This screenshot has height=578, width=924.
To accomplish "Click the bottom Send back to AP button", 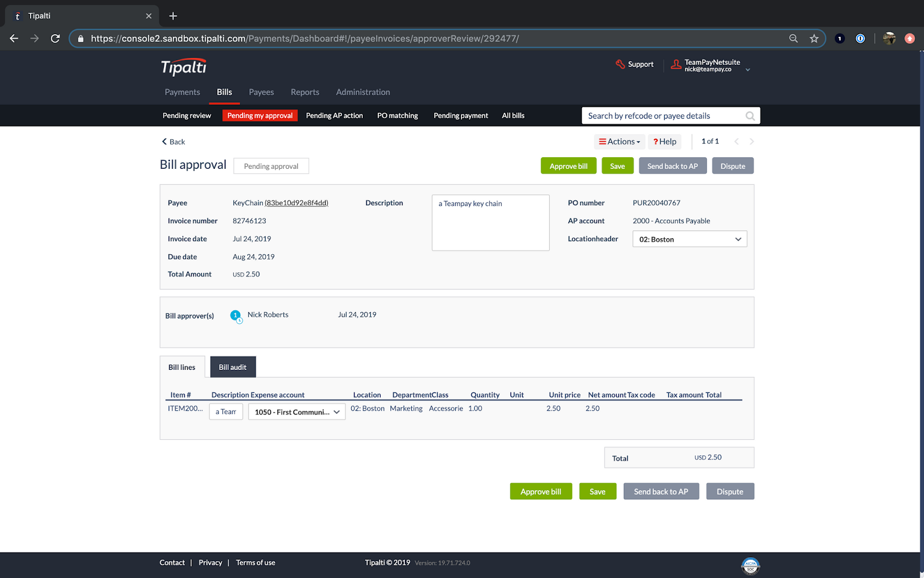I will point(661,491).
